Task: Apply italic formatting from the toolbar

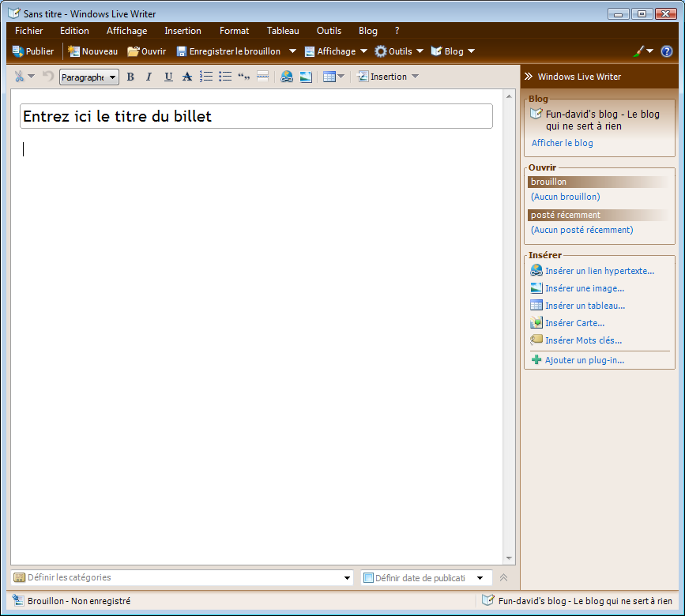Action: pos(149,77)
